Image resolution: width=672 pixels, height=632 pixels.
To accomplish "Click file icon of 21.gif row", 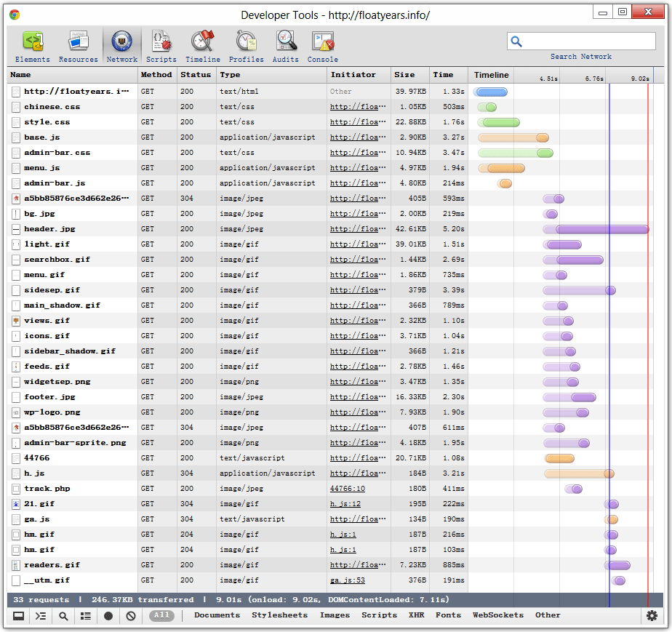I will pos(16,504).
